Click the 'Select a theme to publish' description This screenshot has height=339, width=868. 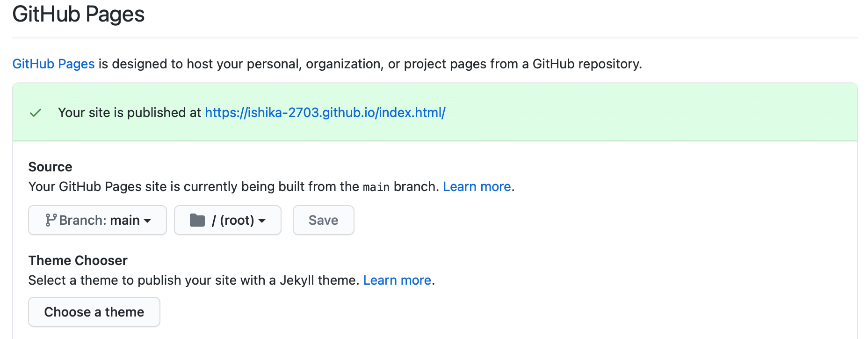[194, 280]
